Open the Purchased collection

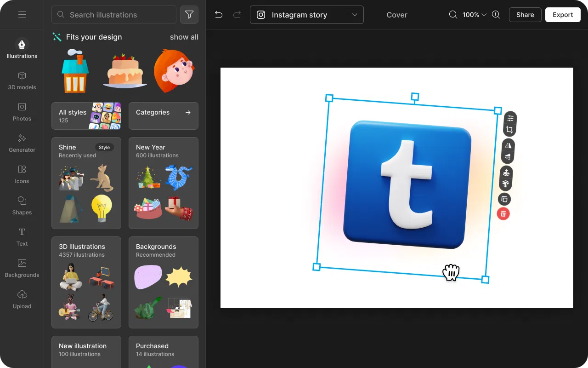pyautogui.click(x=164, y=352)
